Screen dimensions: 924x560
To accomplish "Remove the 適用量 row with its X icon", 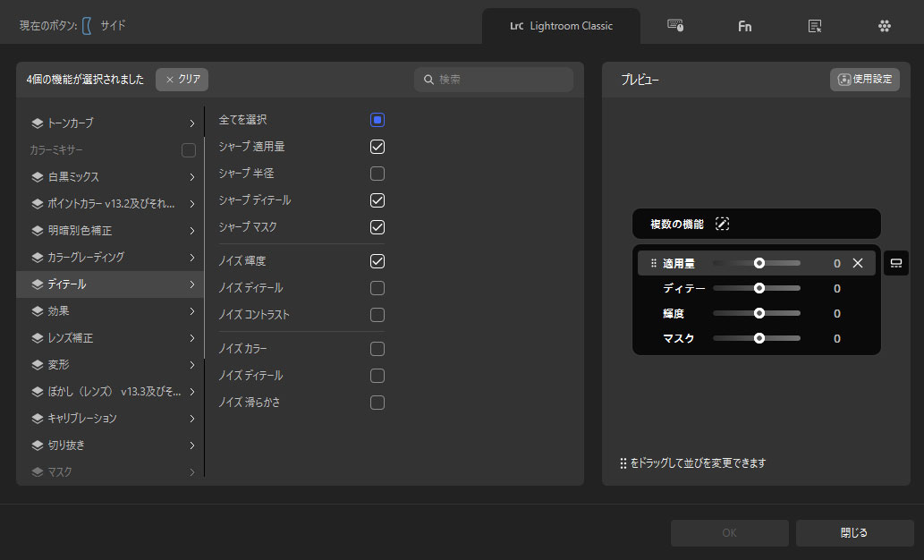I will [x=858, y=263].
